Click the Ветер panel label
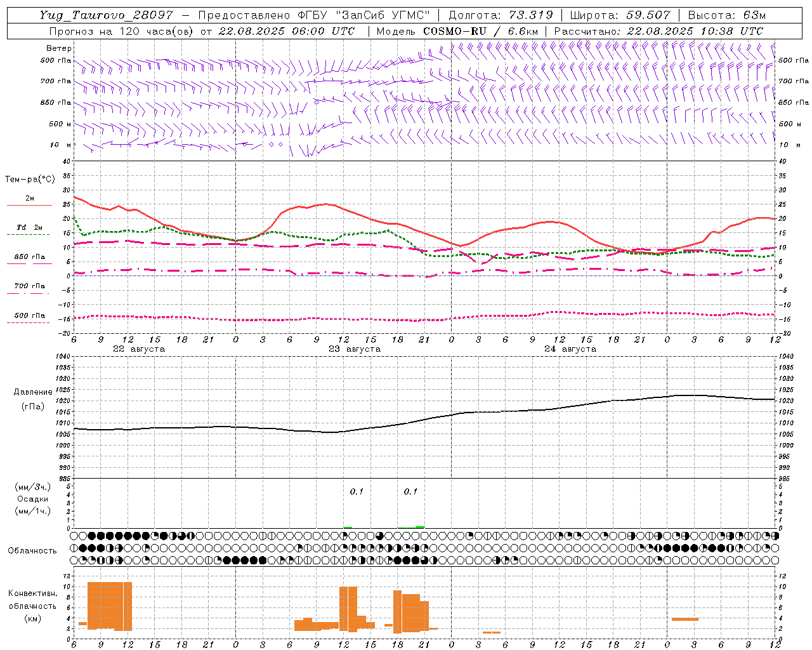Image resolution: width=812 pixels, height=650 pixels. [59, 48]
